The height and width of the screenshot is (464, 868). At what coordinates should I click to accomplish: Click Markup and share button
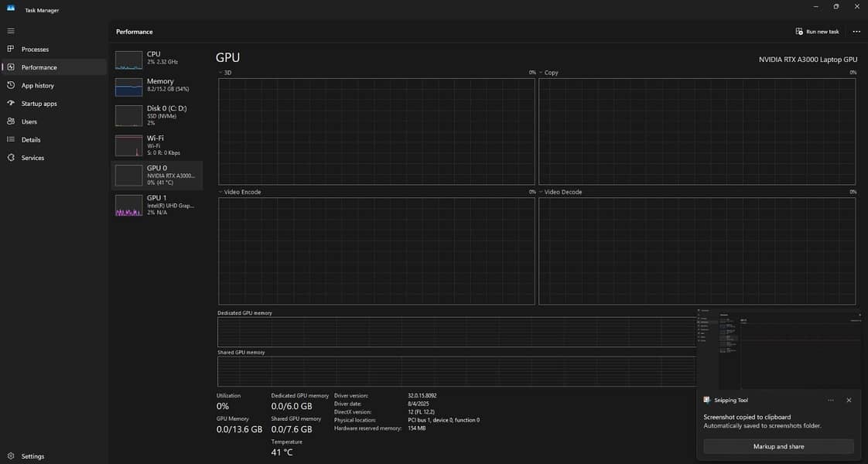pyautogui.click(x=778, y=446)
